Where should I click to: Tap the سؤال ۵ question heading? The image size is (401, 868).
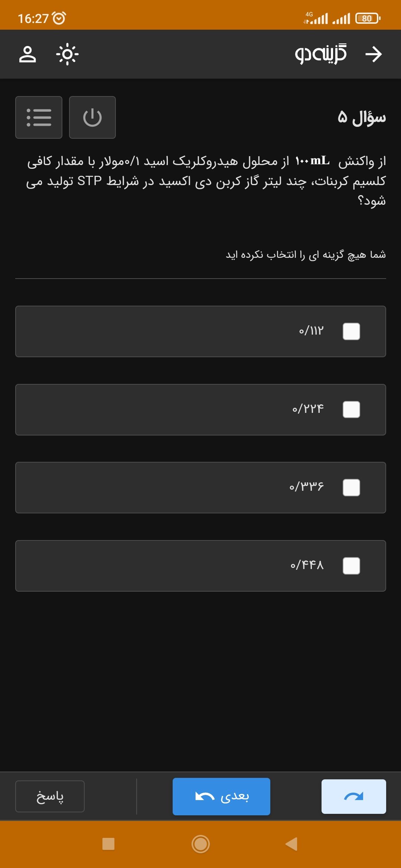pyautogui.click(x=362, y=117)
